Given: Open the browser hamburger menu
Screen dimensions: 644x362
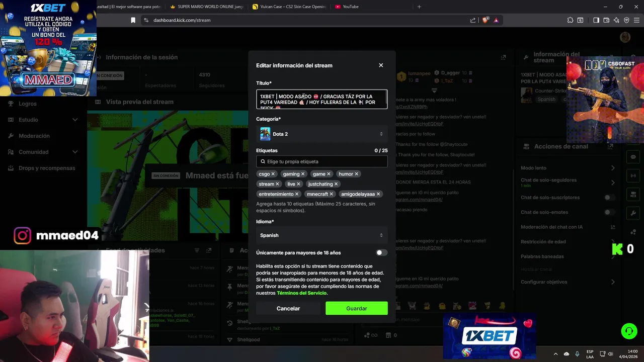Looking at the screenshot, I should pos(636,20).
